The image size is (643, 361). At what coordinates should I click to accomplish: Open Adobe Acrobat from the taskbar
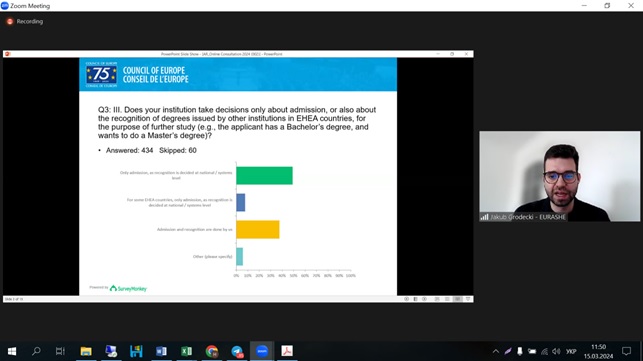click(x=287, y=351)
